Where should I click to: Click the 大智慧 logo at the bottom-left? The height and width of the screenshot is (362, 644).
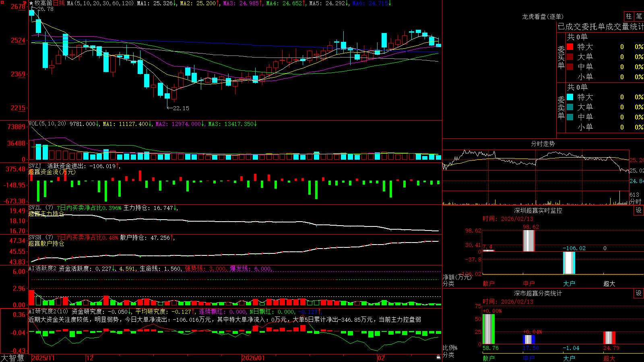(x=12, y=358)
